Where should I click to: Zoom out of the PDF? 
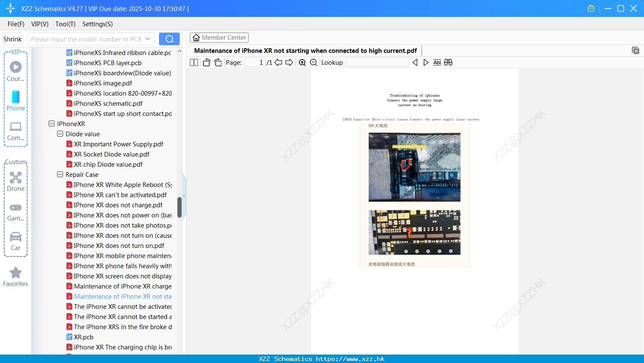(313, 62)
